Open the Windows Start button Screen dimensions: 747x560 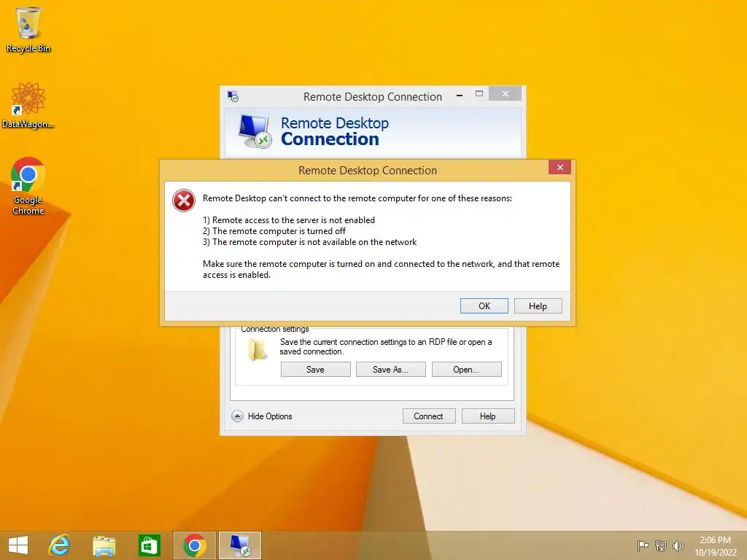click(18, 545)
